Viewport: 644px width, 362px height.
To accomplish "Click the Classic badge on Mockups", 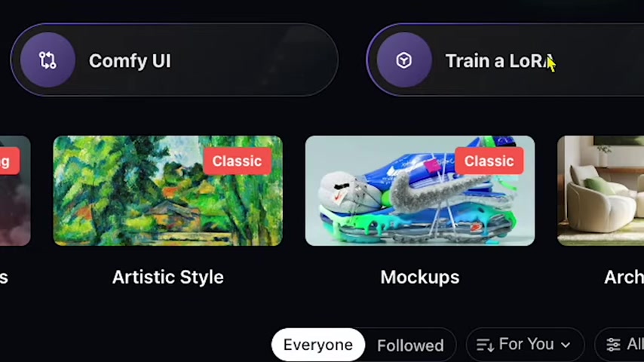I will (489, 161).
